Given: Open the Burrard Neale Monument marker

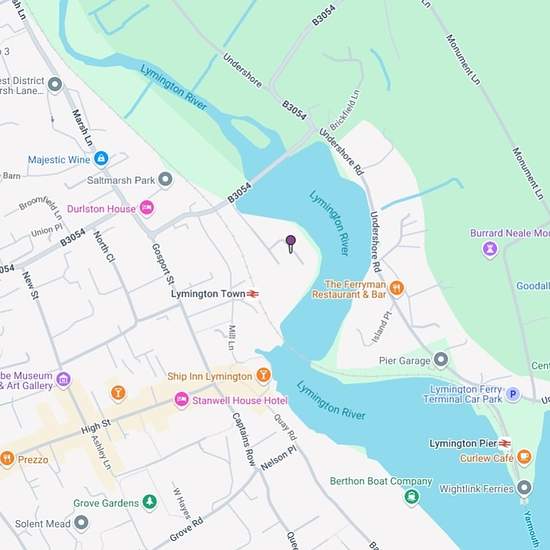Looking at the screenshot, I should coord(490,249).
